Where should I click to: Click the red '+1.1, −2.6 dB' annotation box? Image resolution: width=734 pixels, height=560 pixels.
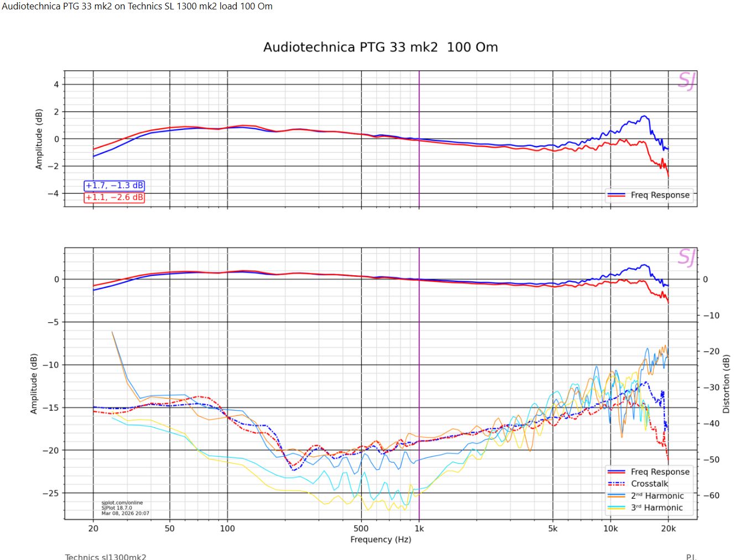pyautogui.click(x=114, y=197)
